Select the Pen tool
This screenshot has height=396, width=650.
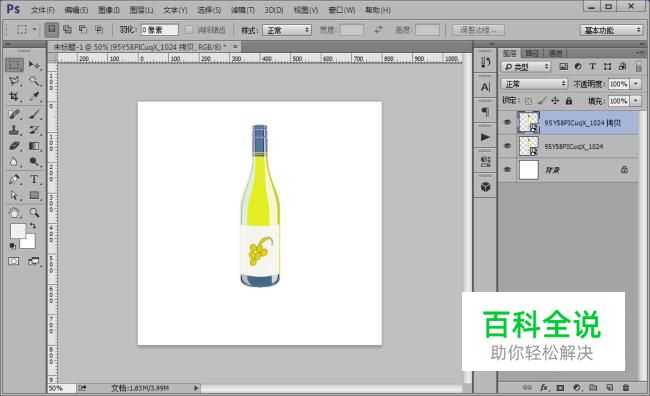click(14, 180)
